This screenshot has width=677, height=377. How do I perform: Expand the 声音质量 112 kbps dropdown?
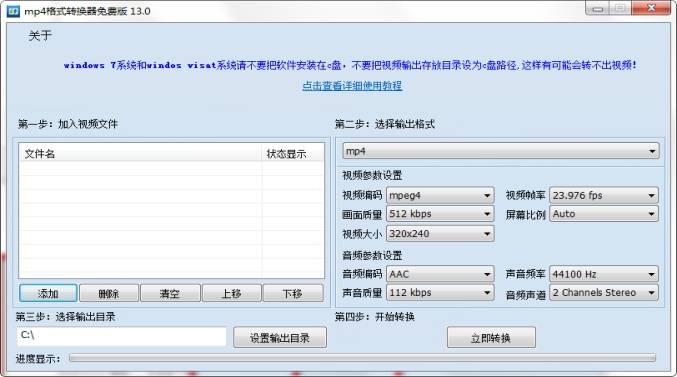click(x=440, y=292)
